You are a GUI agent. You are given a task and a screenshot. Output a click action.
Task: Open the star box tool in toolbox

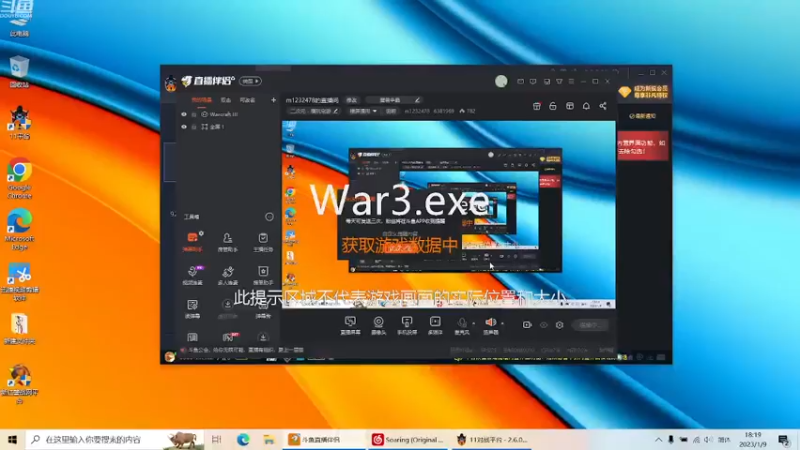263,275
